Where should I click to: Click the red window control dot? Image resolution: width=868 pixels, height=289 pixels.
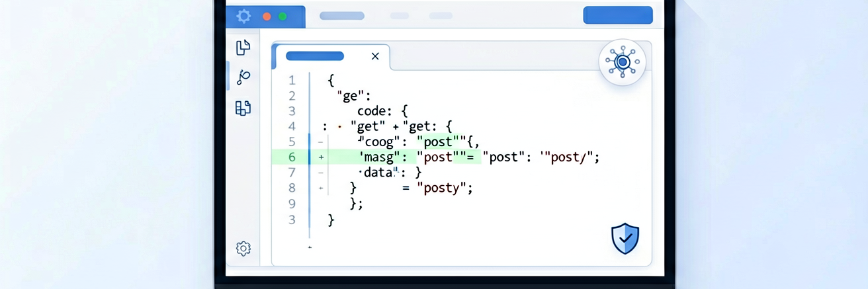267,16
